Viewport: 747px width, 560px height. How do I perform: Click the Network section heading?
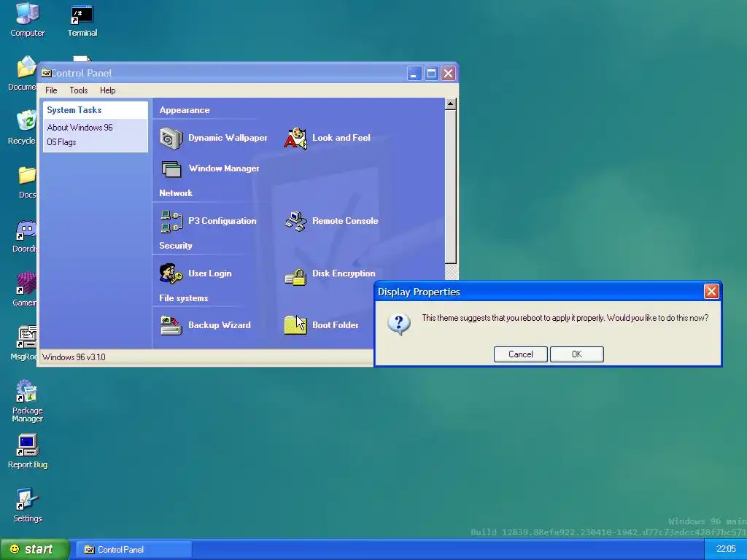[176, 193]
